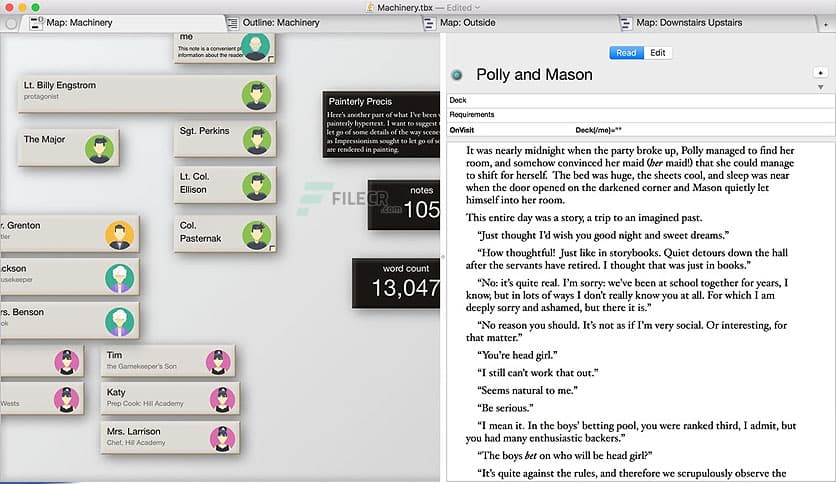Switch to the Map: Machinery tab

click(124, 23)
